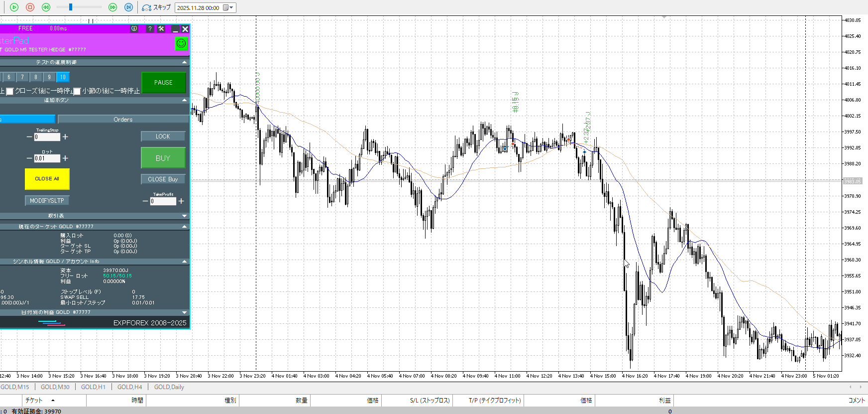Click the fast-forward speed icon
This screenshot has width=868, height=414.
coord(112,7)
